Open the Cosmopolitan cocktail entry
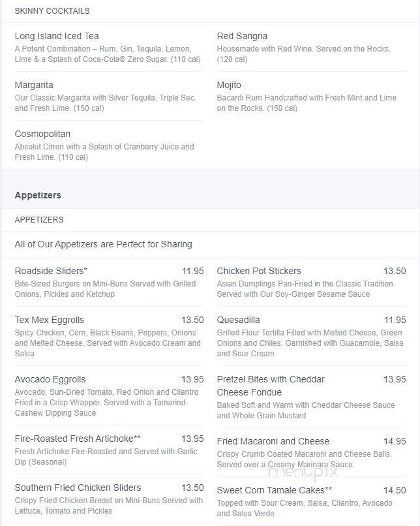This screenshot has width=420, height=526. tap(42, 134)
